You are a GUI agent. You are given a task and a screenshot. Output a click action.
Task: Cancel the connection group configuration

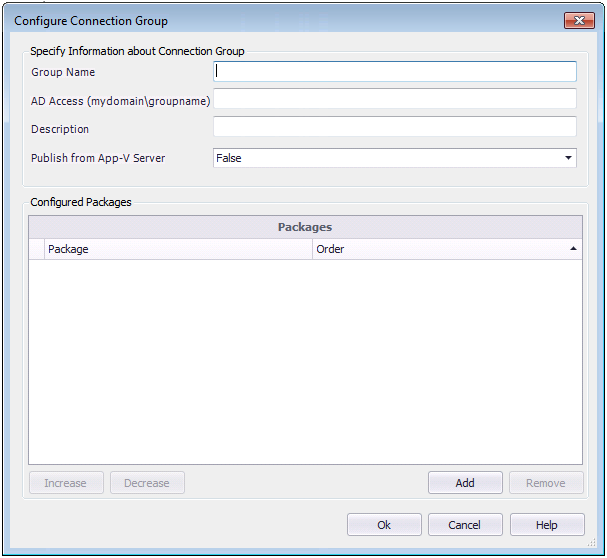[x=465, y=525]
